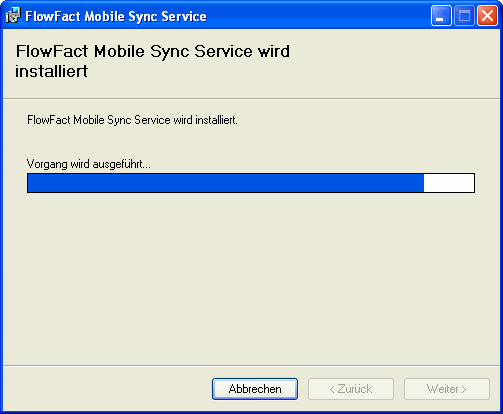This screenshot has width=503, height=414.
Task: Click the disabled Weiter button
Action: 447,389
